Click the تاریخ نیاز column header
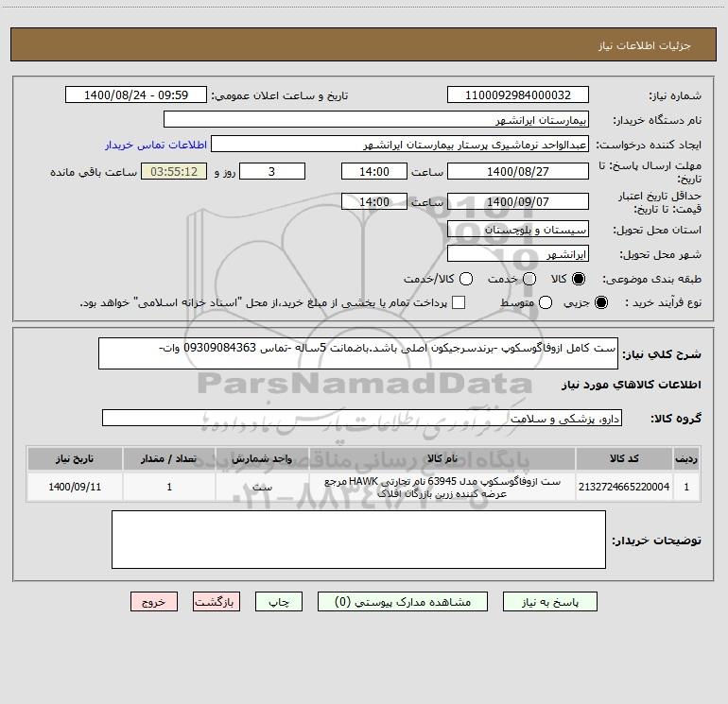 point(75,458)
